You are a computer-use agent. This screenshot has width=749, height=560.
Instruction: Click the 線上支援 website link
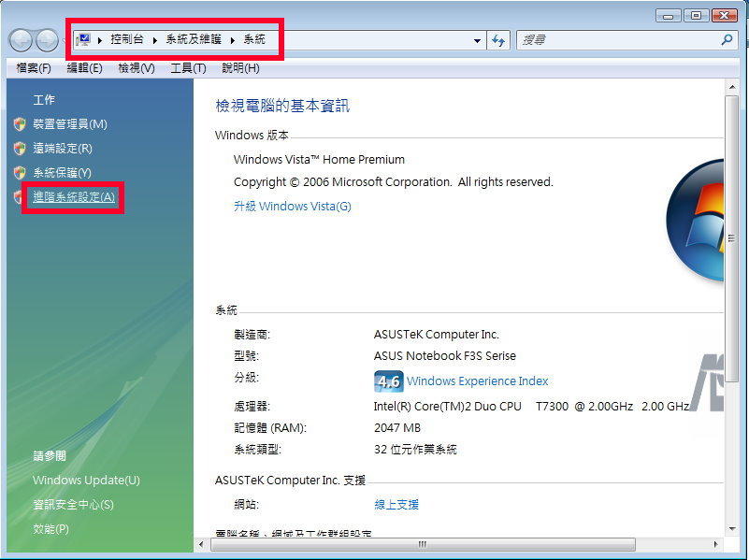pos(396,505)
